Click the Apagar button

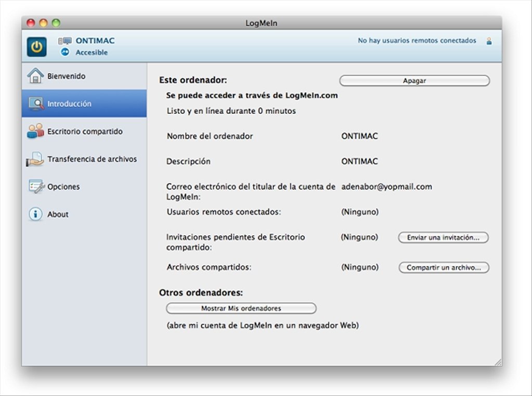click(414, 81)
